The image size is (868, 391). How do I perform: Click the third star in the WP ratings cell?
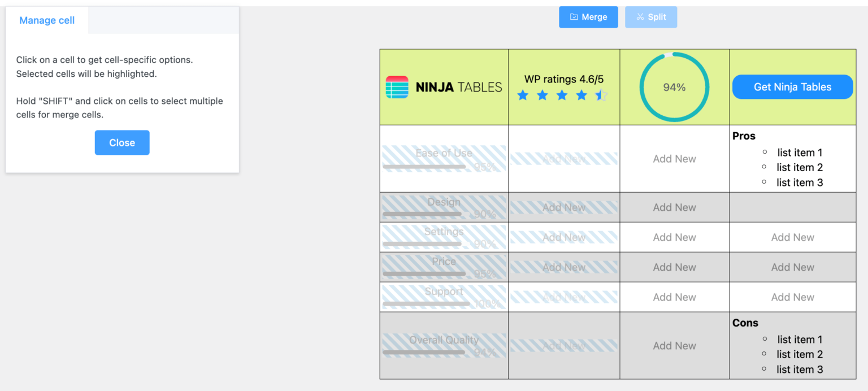click(x=562, y=95)
